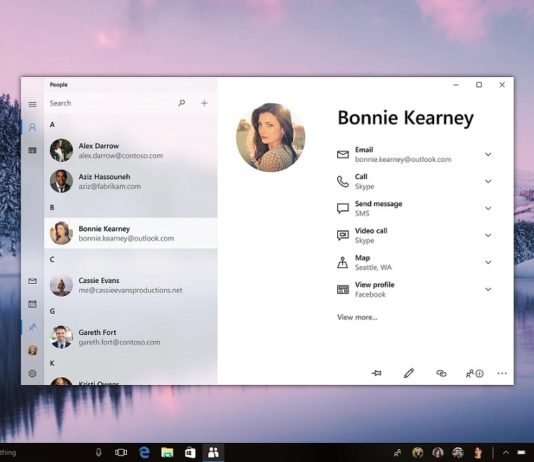Open Calendar from the People sidebar
This screenshot has height=462, width=534.
(32, 304)
